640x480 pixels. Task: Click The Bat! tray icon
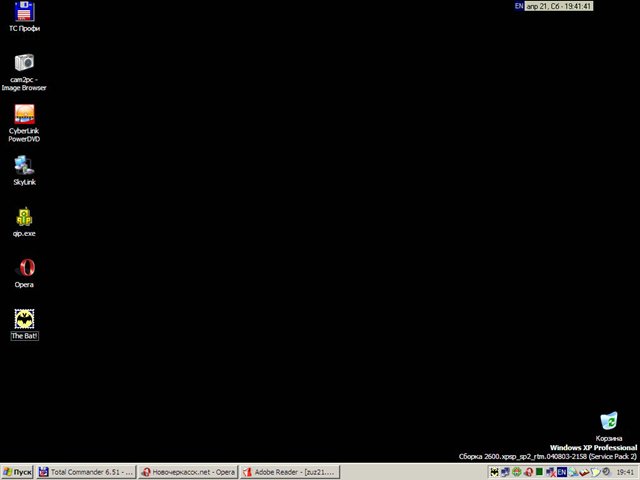click(x=494, y=472)
